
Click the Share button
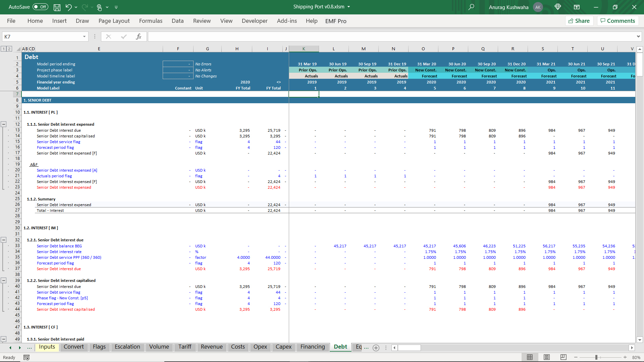[579, 21]
